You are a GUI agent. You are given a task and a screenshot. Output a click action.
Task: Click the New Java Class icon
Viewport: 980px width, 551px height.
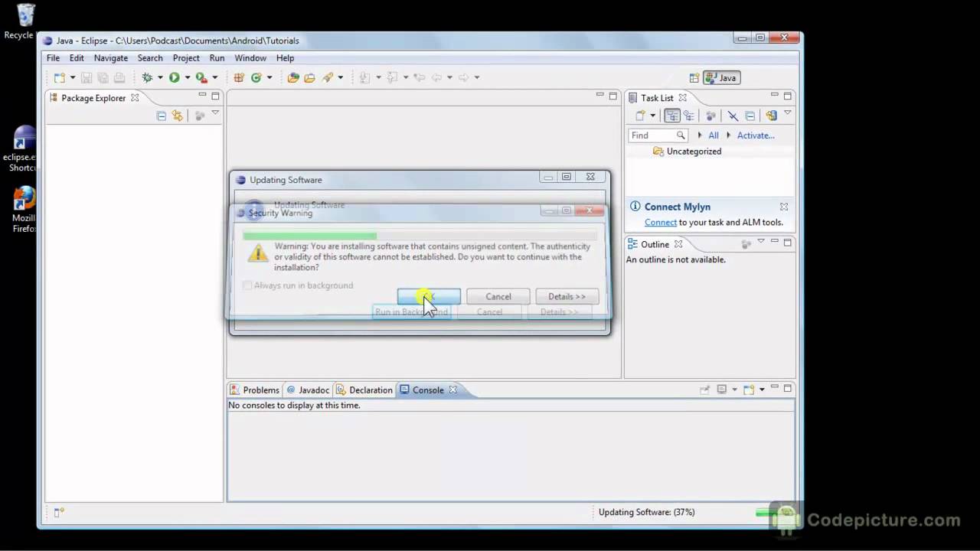256,77
